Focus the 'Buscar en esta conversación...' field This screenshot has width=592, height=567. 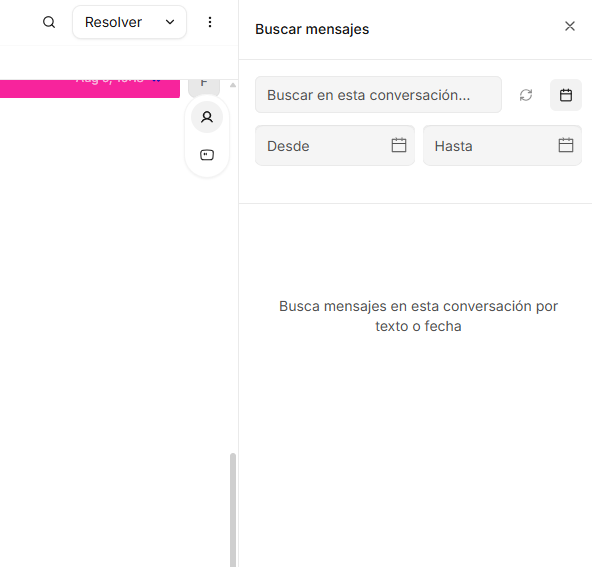[x=378, y=95]
